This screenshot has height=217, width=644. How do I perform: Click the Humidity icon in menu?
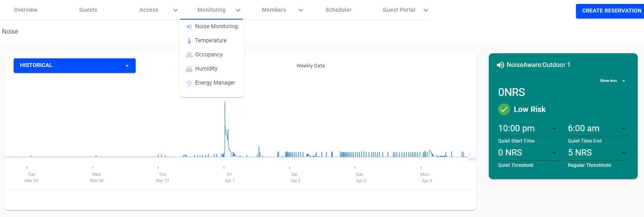coord(189,69)
